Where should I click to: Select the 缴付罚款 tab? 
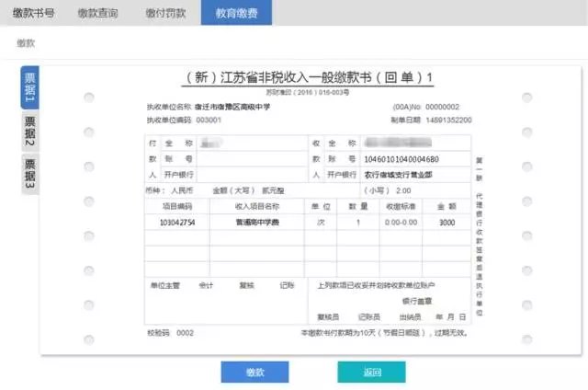[166, 13]
